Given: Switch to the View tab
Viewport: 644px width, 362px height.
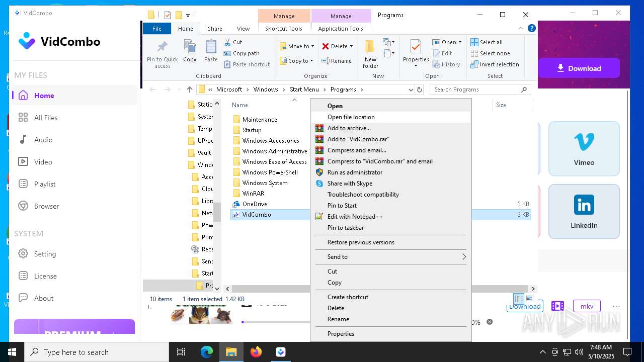Looking at the screenshot, I should coord(243,29).
